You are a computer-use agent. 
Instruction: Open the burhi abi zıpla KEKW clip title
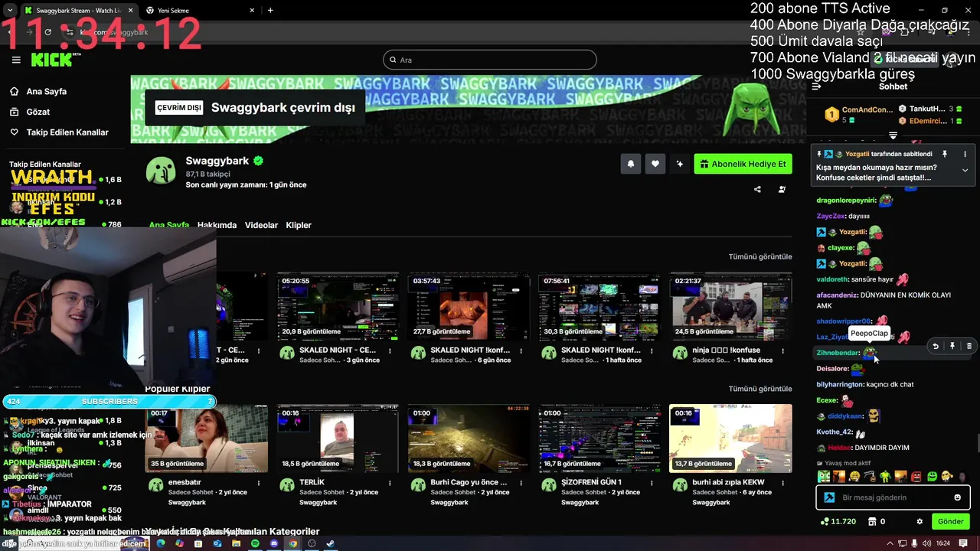(x=728, y=482)
